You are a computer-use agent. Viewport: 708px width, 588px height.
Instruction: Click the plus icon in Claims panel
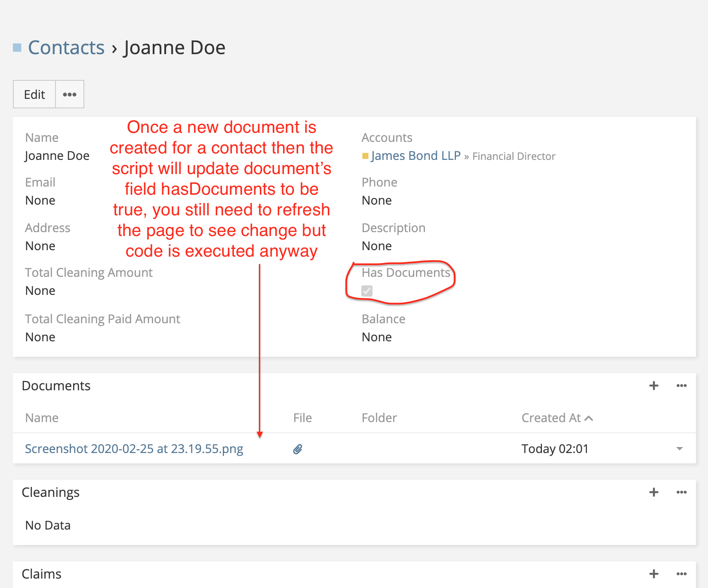[653, 574]
